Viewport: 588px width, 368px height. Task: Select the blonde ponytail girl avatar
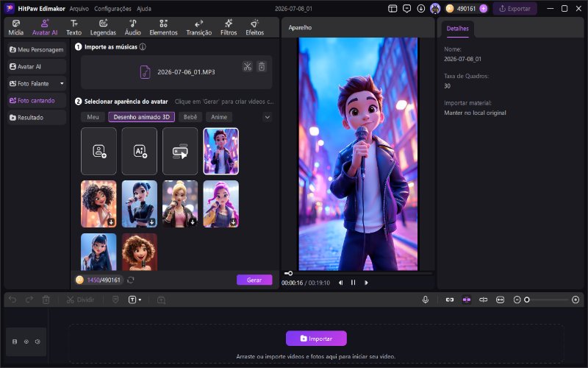point(180,204)
